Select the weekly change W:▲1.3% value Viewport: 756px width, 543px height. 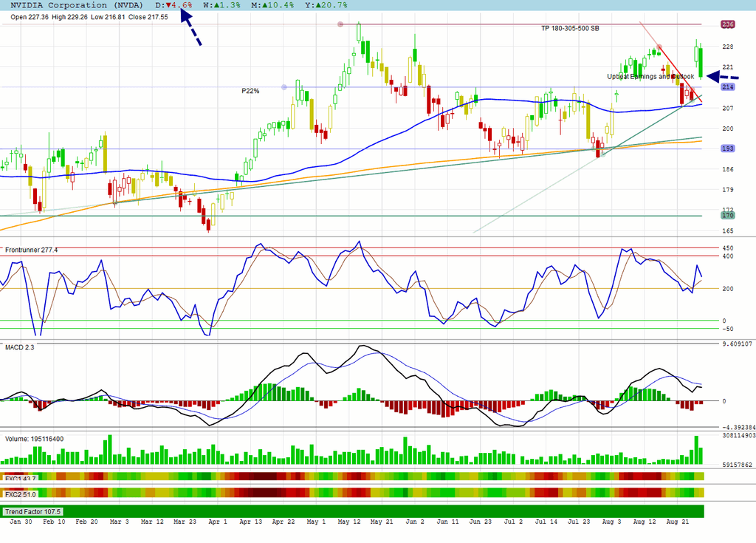pyautogui.click(x=221, y=5)
